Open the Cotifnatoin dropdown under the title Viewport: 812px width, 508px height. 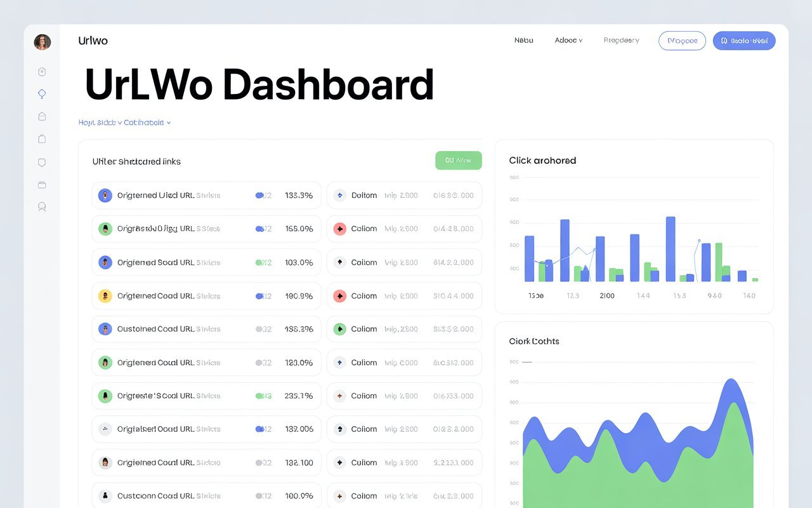147,123
